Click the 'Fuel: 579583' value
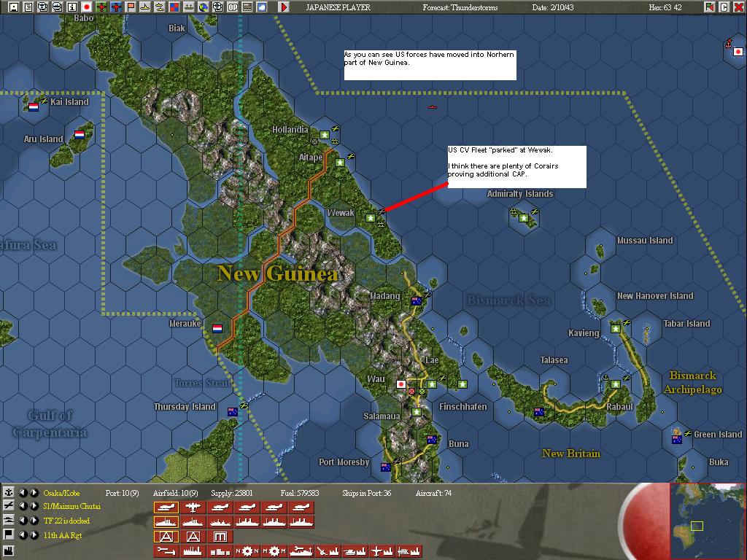 (x=300, y=494)
